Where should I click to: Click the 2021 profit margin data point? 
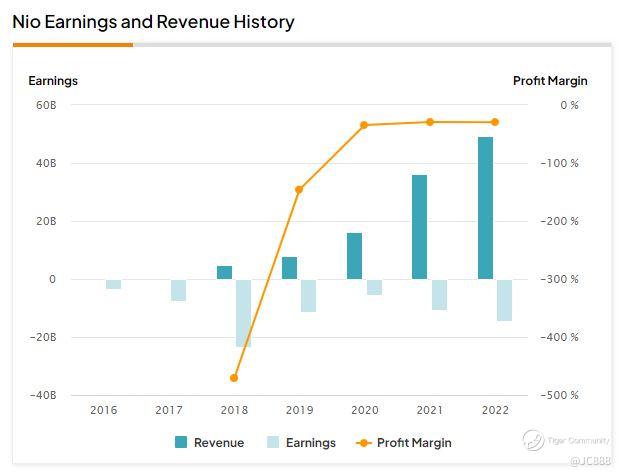pos(430,122)
